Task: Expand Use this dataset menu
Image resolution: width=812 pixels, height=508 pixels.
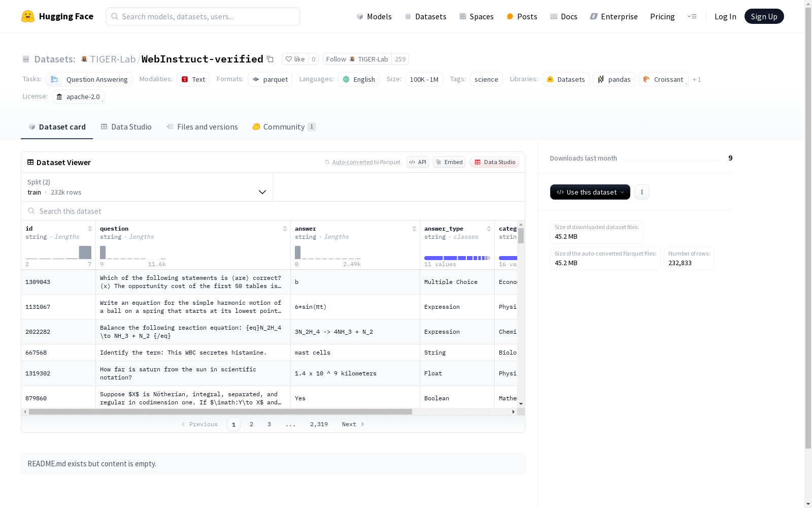Action: point(590,192)
